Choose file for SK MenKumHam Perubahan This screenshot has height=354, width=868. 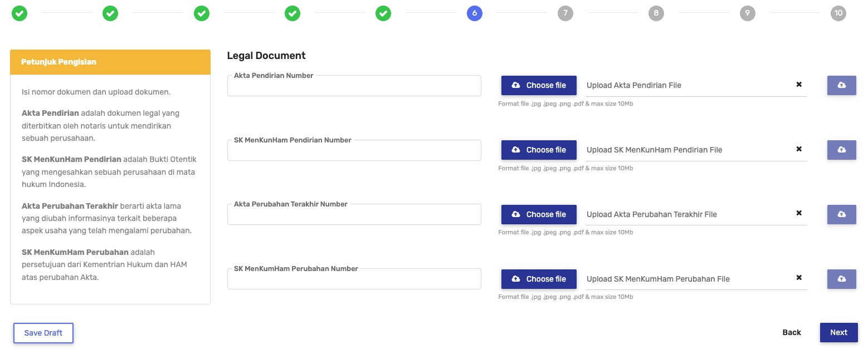[539, 279]
